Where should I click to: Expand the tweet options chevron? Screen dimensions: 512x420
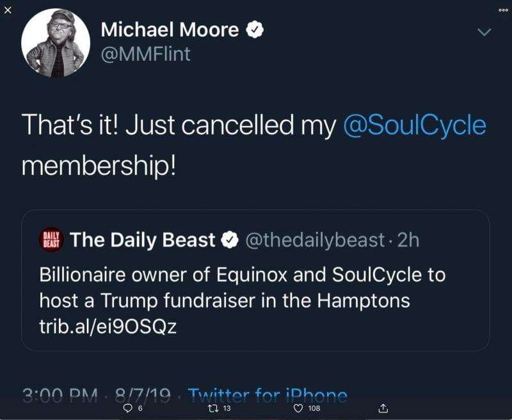point(484,31)
